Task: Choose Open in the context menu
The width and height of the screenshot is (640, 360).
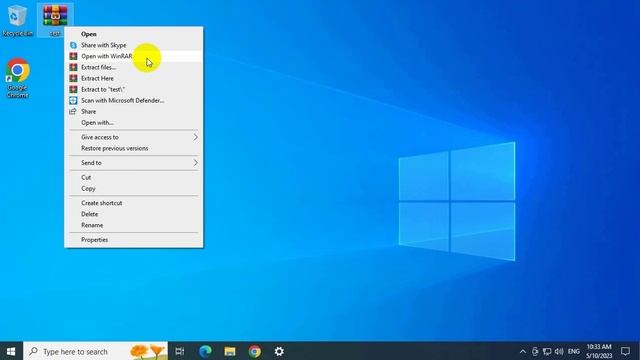Action: pos(134,34)
